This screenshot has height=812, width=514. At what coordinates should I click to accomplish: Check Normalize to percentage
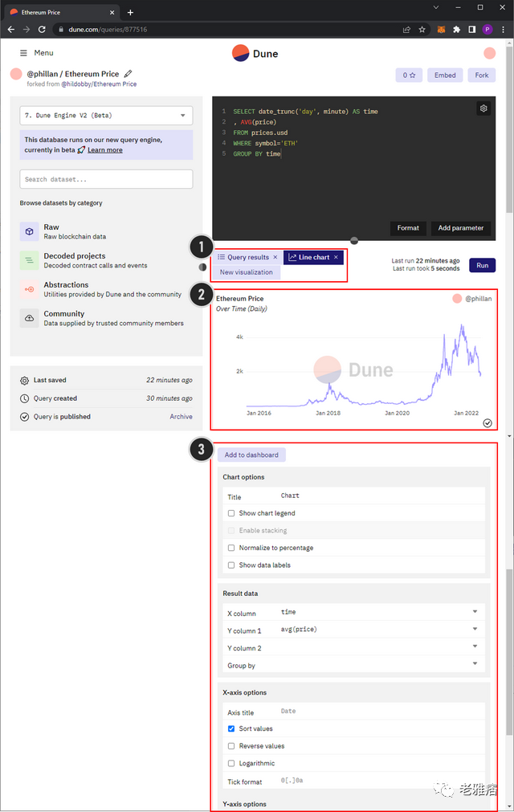(x=231, y=548)
